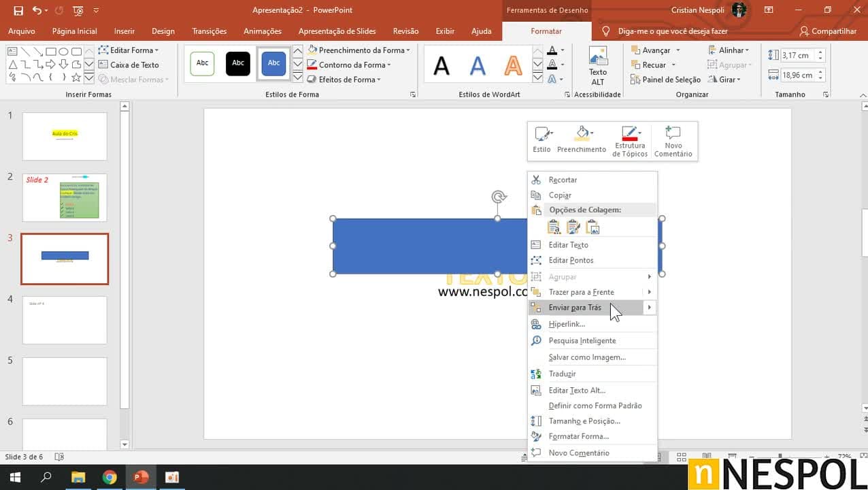Click the Windows Start button
Image resolution: width=868 pixels, height=490 pixels.
15,477
